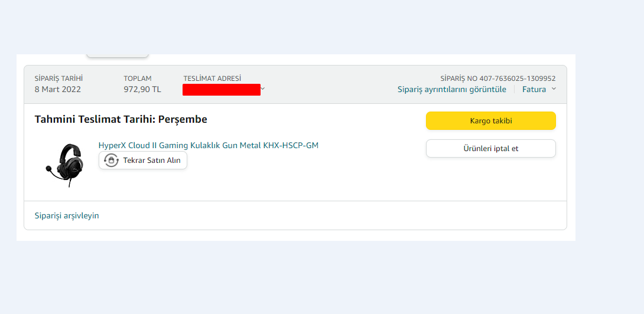This screenshot has height=314, width=644.
Task: Open Kargo takibi shipment tracking
Action: tap(491, 120)
